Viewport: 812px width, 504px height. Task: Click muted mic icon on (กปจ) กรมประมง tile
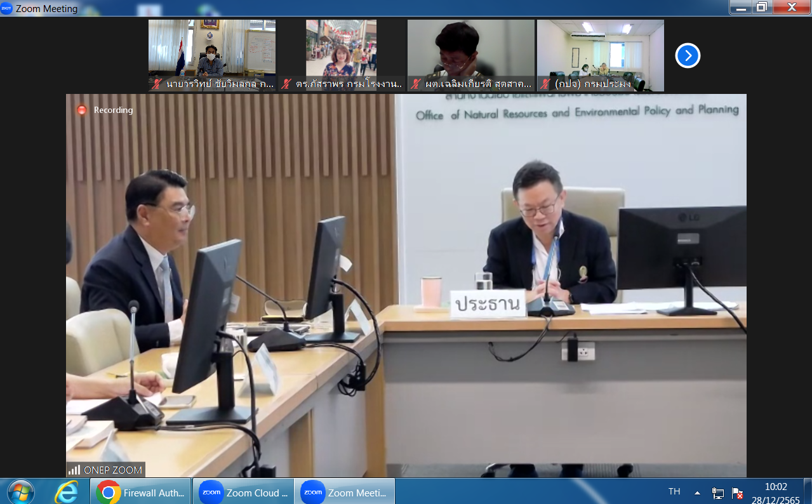(x=545, y=84)
